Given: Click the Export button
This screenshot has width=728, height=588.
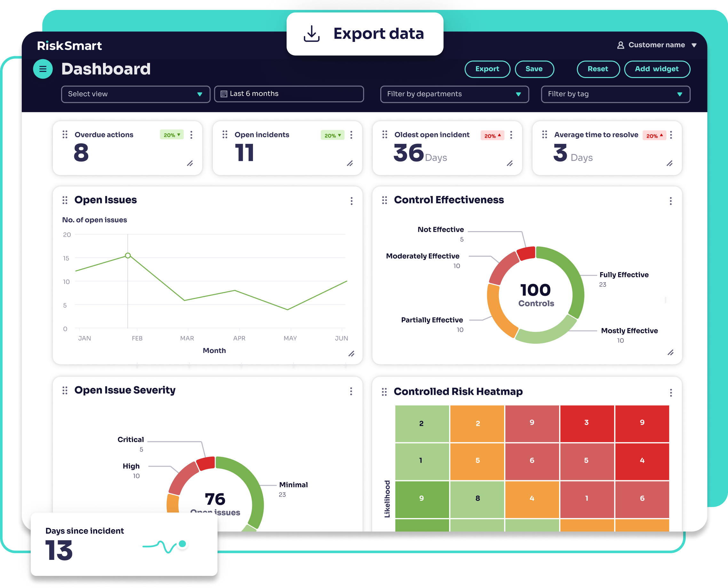Looking at the screenshot, I should tap(487, 69).
